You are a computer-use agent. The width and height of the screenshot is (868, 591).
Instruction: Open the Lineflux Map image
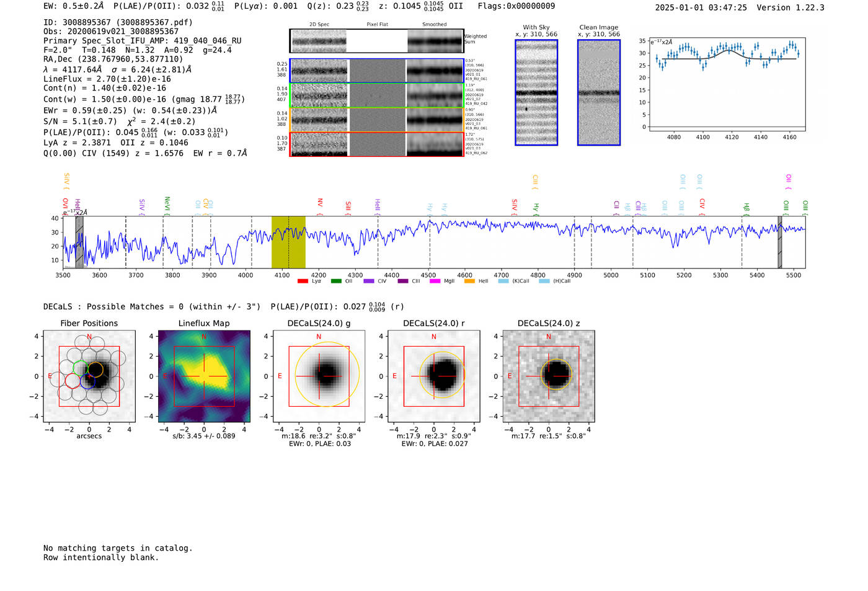pyautogui.click(x=204, y=376)
